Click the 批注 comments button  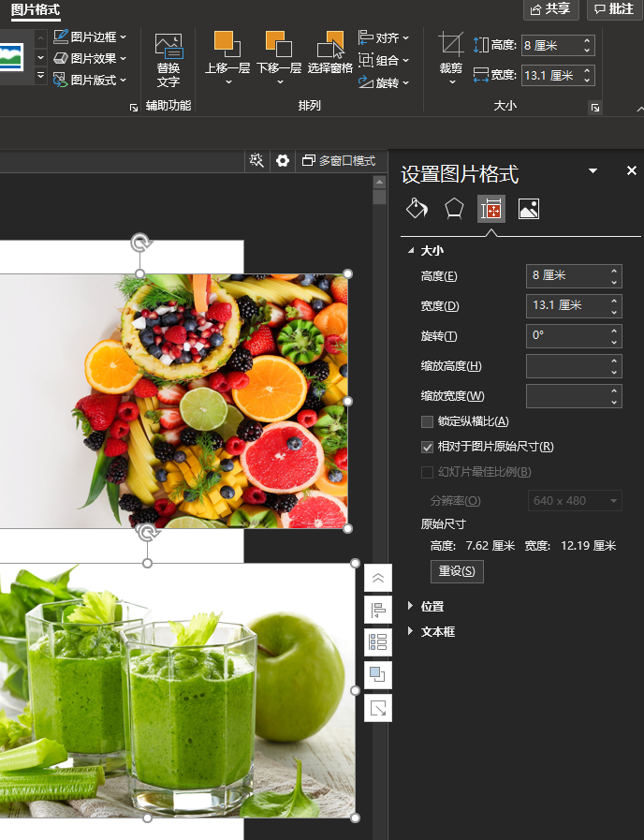coord(615,9)
